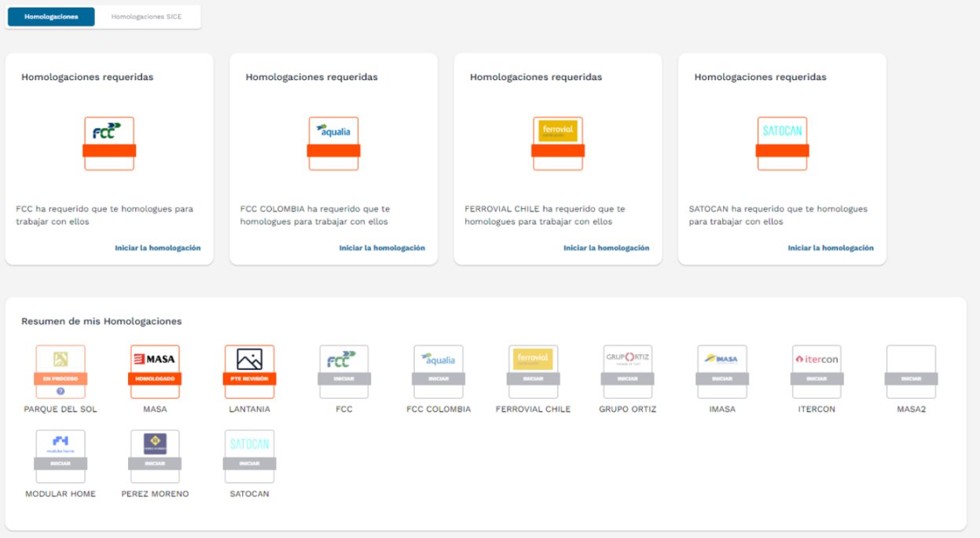Click the 'MASA2' label

pos(911,409)
